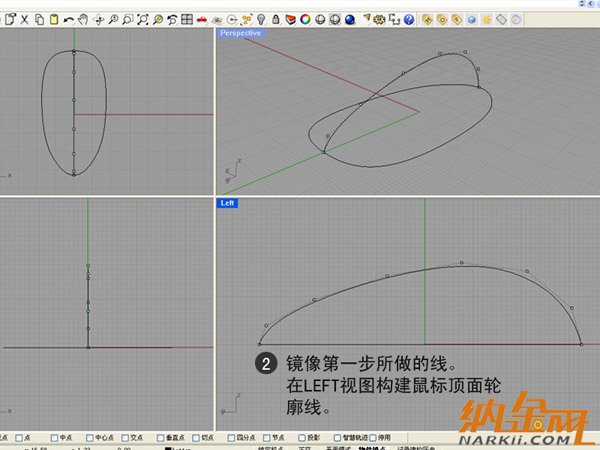
Task: Click the Undo view change icon
Action: pyautogui.click(x=173, y=19)
